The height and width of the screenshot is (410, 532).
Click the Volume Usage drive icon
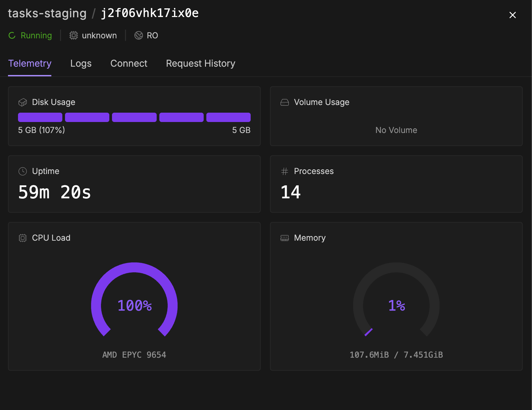tap(285, 102)
